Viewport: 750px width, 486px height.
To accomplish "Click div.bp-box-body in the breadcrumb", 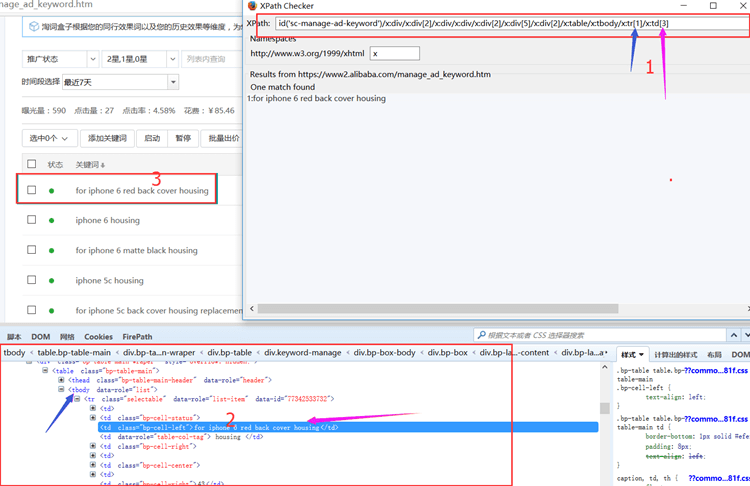I will coord(385,353).
